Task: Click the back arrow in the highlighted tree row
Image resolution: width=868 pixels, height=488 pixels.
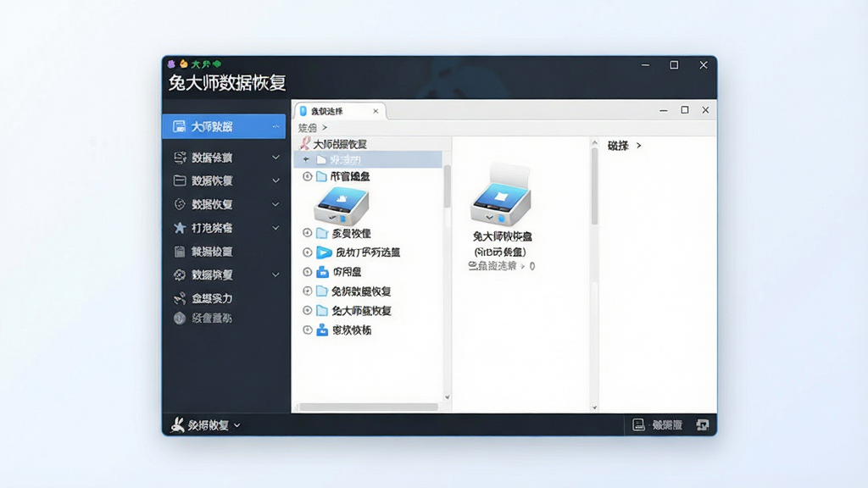Action: 306,160
